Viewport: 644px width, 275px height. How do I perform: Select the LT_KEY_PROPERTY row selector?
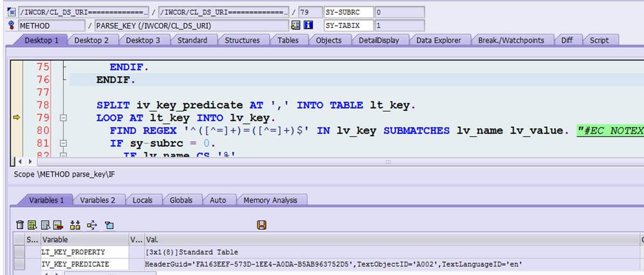pos(19,252)
